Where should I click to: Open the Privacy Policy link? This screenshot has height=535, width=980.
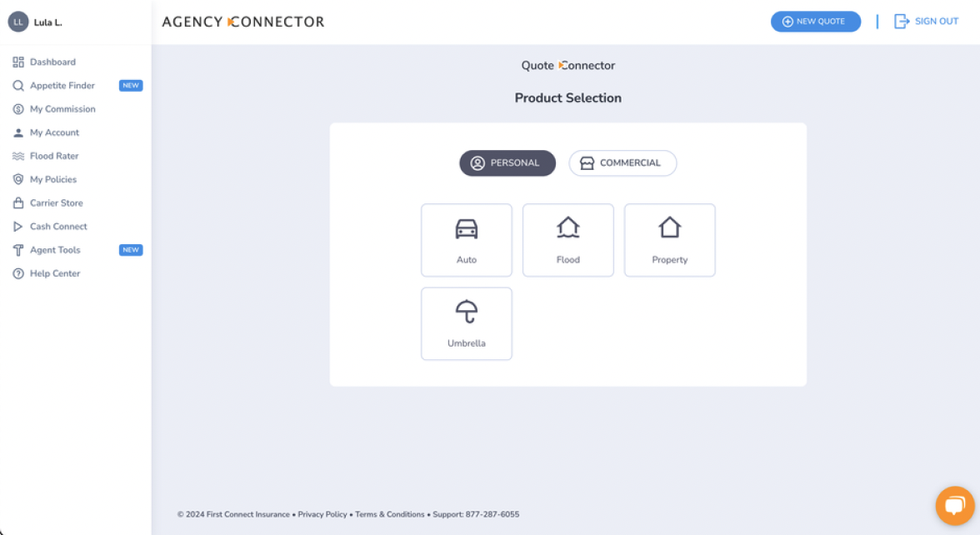pyautogui.click(x=322, y=514)
